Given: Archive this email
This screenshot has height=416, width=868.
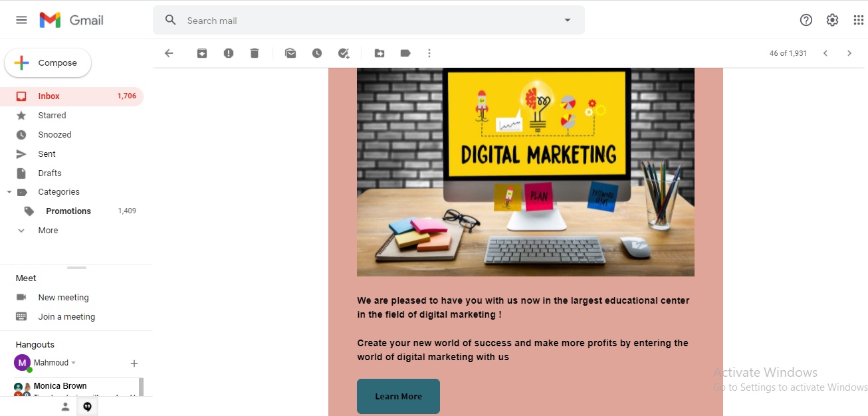Looking at the screenshot, I should click(202, 53).
